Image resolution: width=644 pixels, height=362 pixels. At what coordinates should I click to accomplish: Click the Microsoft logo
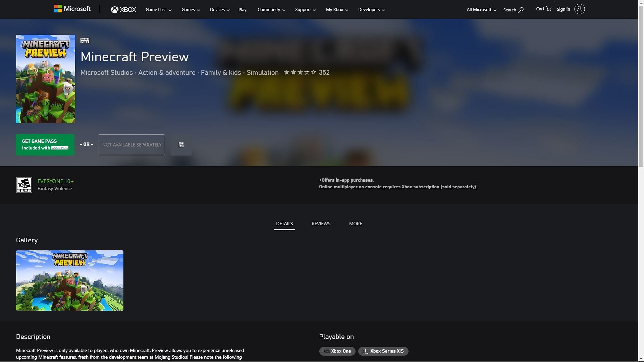[x=72, y=9]
